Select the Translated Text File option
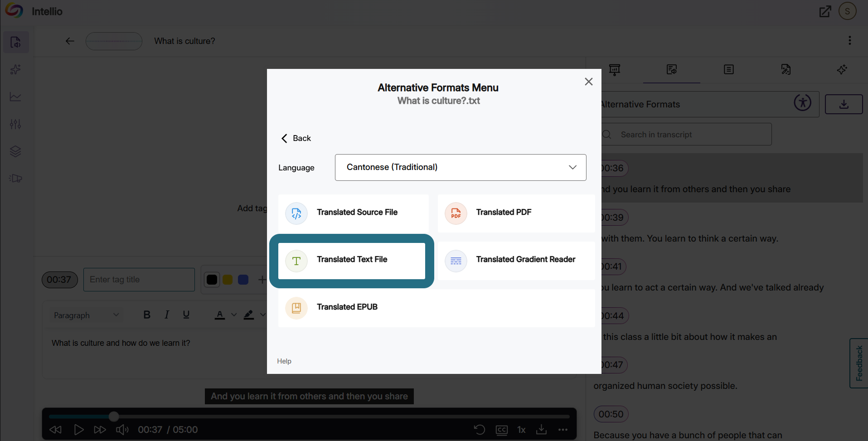The height and width of the screenshot is (441, 868). [x=352, y=261]
